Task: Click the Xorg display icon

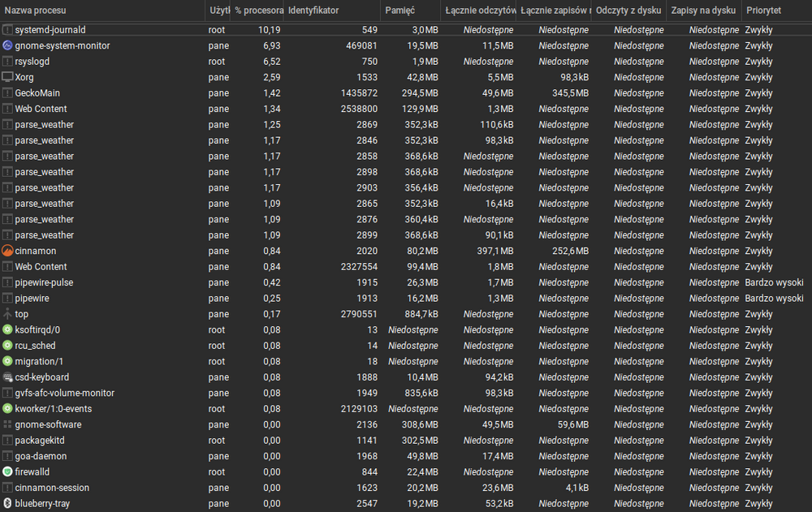Action: 7,77
